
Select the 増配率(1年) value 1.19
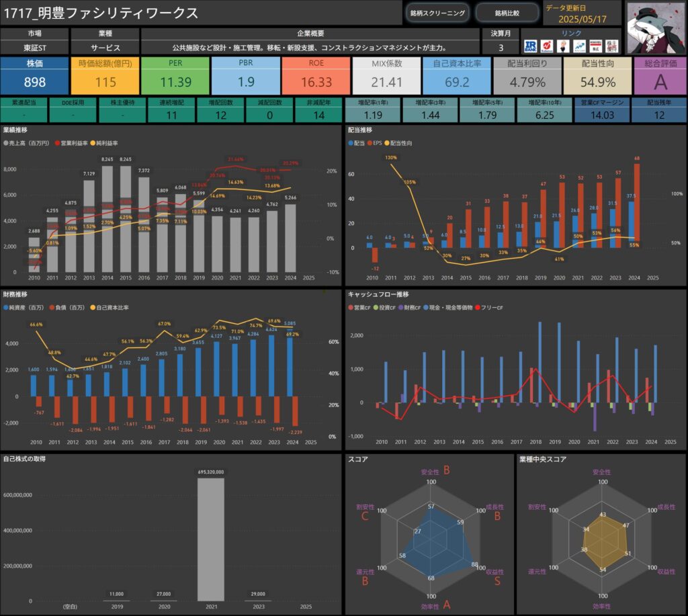point(373,115)
